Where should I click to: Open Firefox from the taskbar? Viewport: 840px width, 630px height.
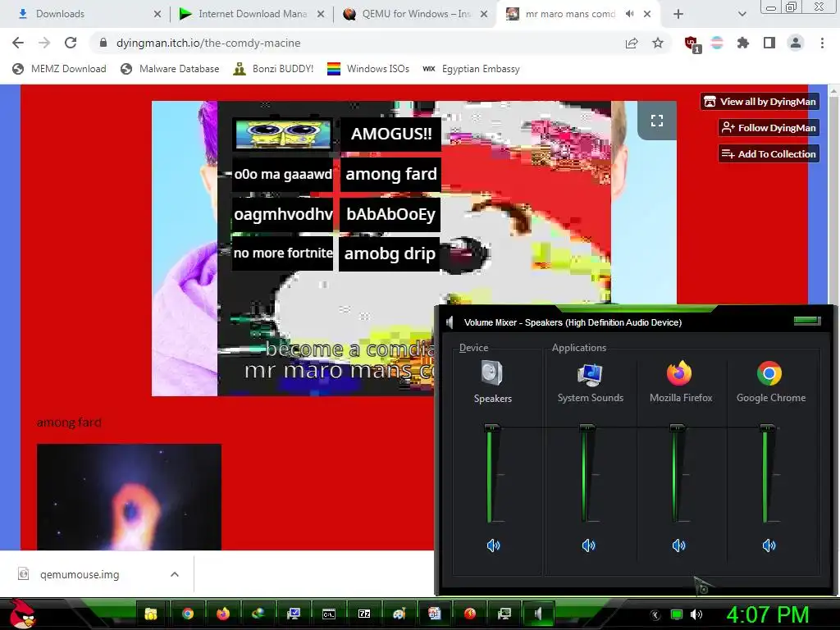[223, 614]
